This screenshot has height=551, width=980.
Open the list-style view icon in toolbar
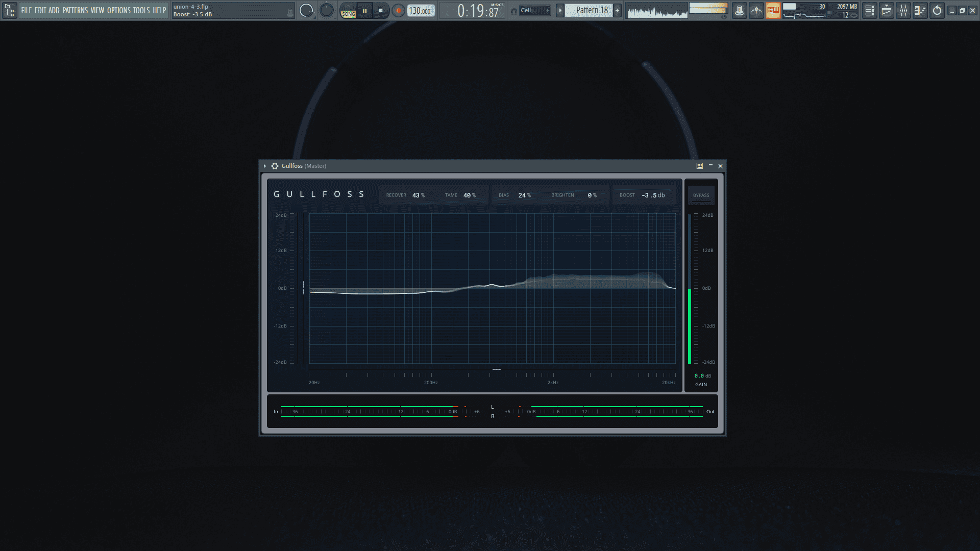point(870,11)
